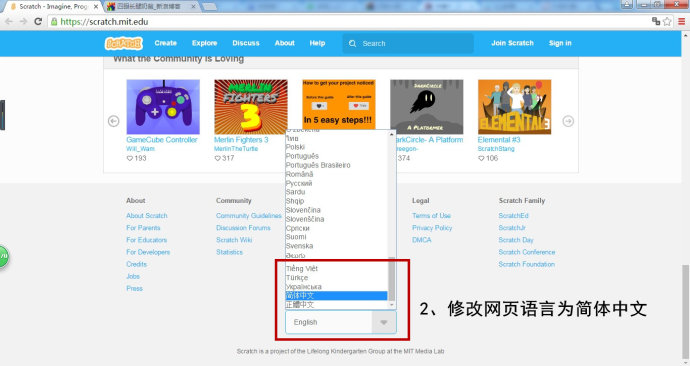The width and height of the screenshot is (690, 366).
Task: Click the heart icon under Elemental #3
Action: click(x=481, y=158)
